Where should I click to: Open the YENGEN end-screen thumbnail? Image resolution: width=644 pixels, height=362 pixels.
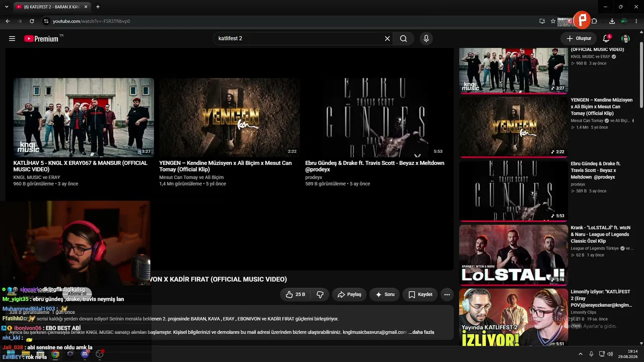click(229, 118)
